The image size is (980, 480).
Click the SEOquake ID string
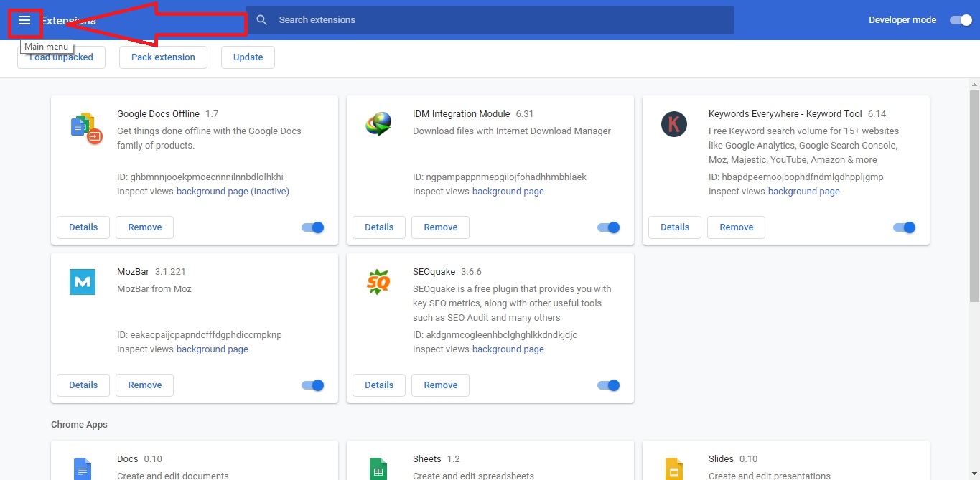click(x=495, y=335)
